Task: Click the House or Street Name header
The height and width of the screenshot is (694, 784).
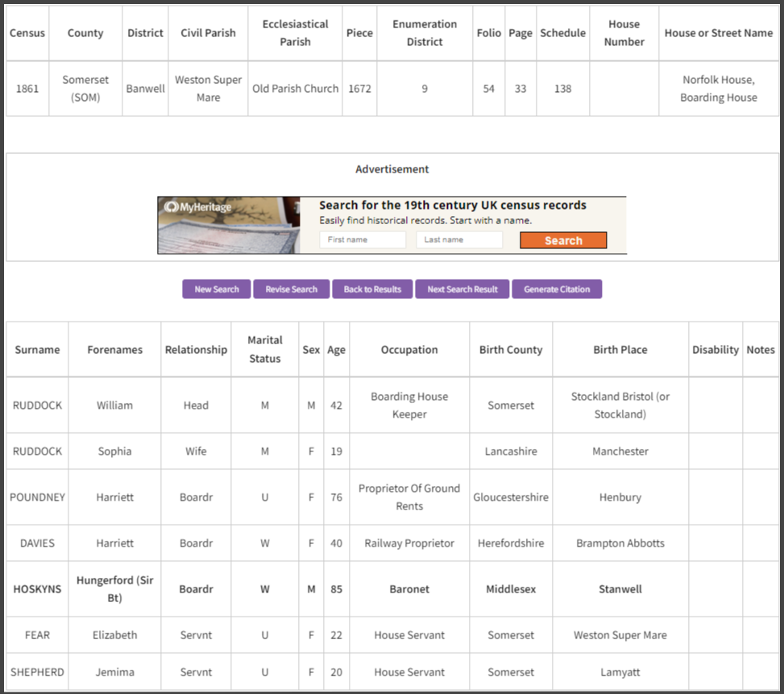Action: pyautogui.click(x=719, y=33)
